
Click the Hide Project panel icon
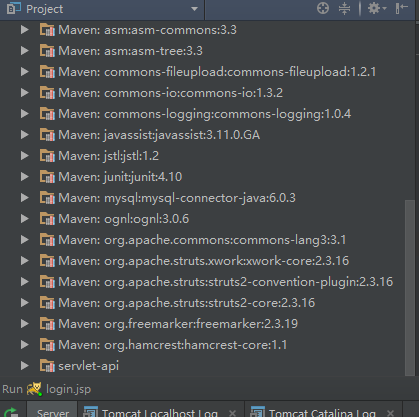(x=402, y=8)
